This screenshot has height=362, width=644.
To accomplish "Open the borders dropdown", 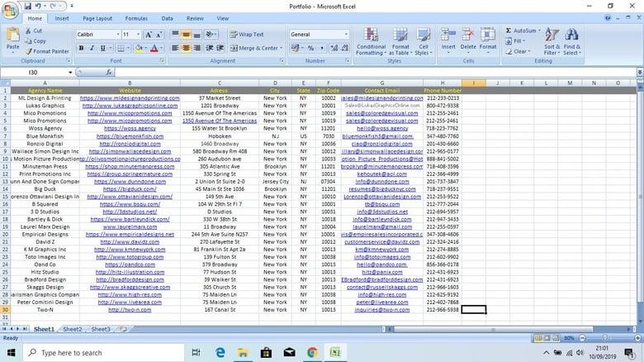I will tap(128, 49).
